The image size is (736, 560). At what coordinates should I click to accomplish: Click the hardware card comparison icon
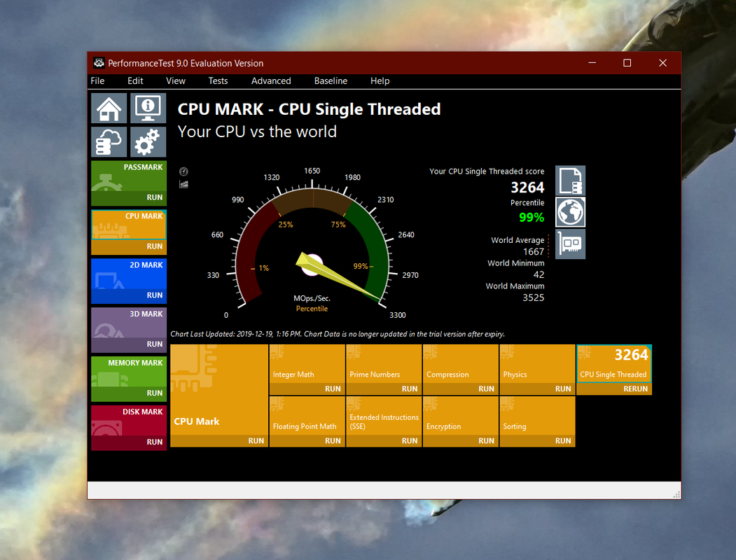[x=570, y=244]
